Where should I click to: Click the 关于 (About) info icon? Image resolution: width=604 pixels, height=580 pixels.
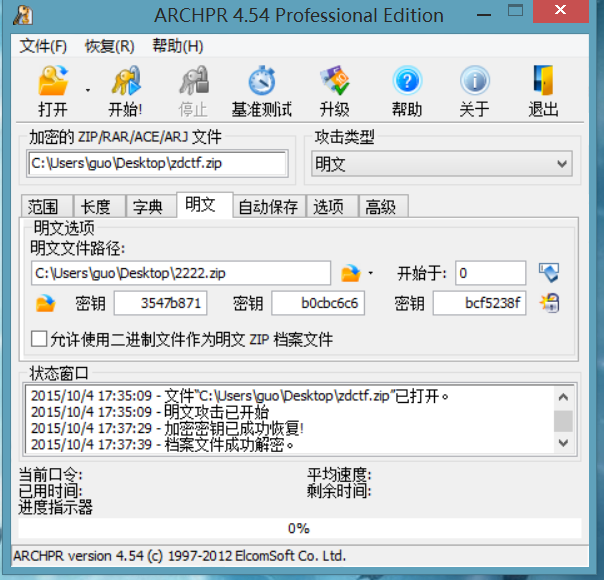474,82
